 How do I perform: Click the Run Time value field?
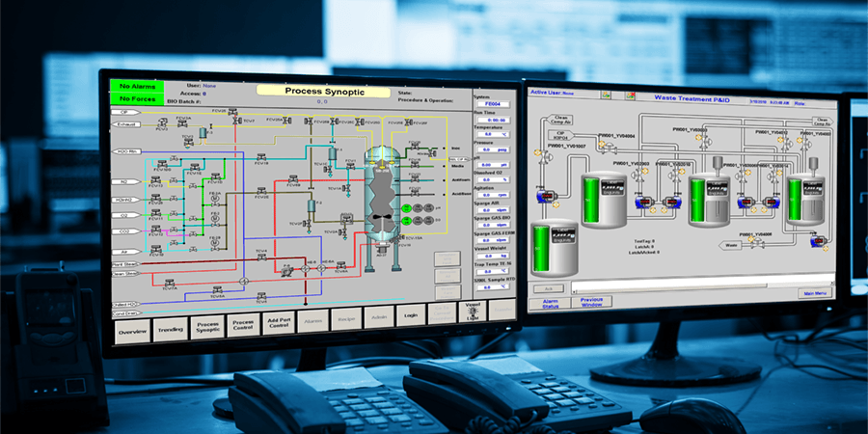click(x=493, y=121)
